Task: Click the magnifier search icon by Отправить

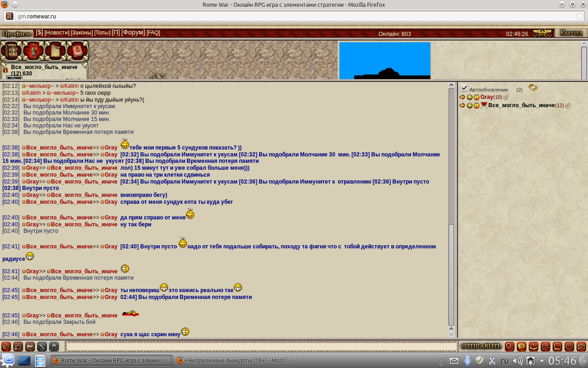Action: (509, 346)
